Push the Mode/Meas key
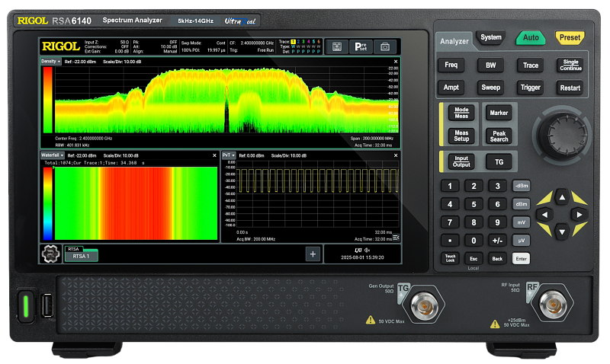This screenshot has height=364, width=610. pos(461,113)
